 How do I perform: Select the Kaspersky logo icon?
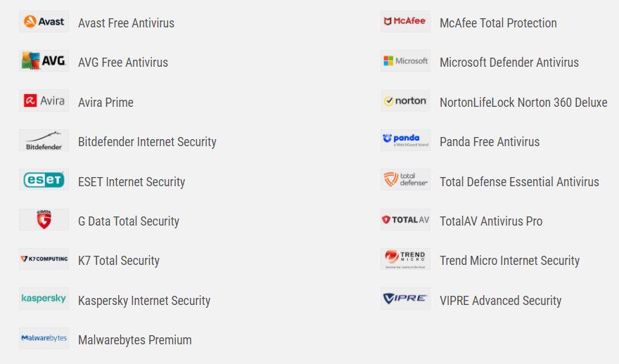click(44, 299)
